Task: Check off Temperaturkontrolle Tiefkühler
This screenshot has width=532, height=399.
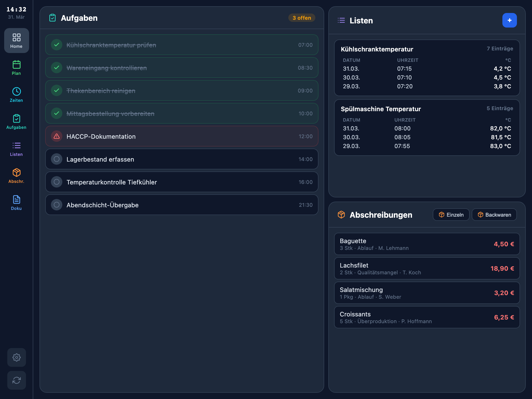Action: [x=56, y=182]
